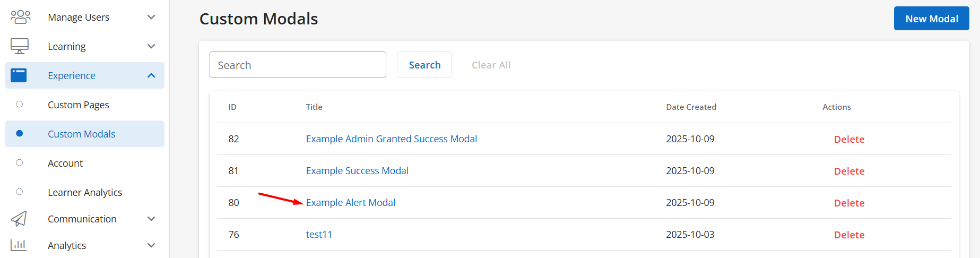Select the Account radio bullet
Image resolution: width=980 pixels, height=258 pixels.
point(20,163)
